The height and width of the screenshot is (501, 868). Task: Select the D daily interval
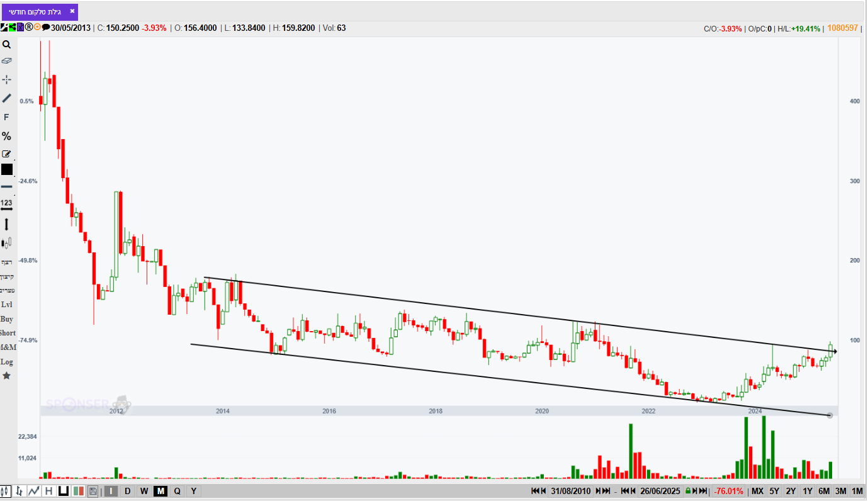click(x=128, y=491)
